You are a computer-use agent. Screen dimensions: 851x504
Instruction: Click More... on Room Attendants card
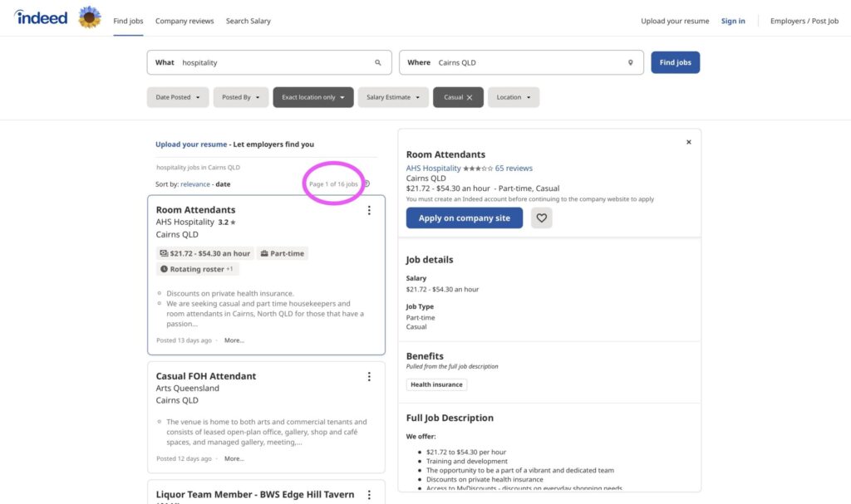tap(234, 340)
